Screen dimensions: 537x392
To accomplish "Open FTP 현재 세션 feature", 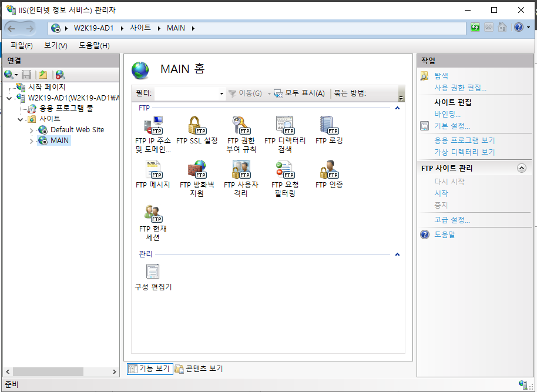I will click(x=153, y=223).
